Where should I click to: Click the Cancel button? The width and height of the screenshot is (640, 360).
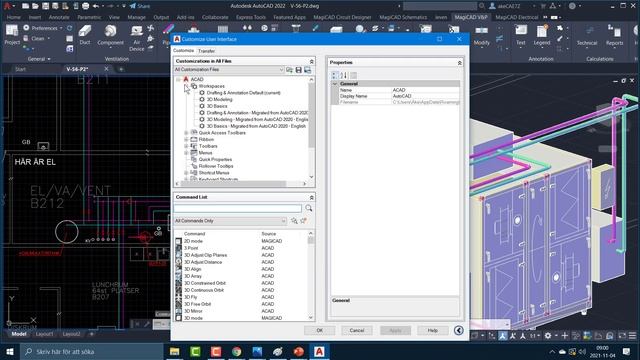tap(357, 330)
